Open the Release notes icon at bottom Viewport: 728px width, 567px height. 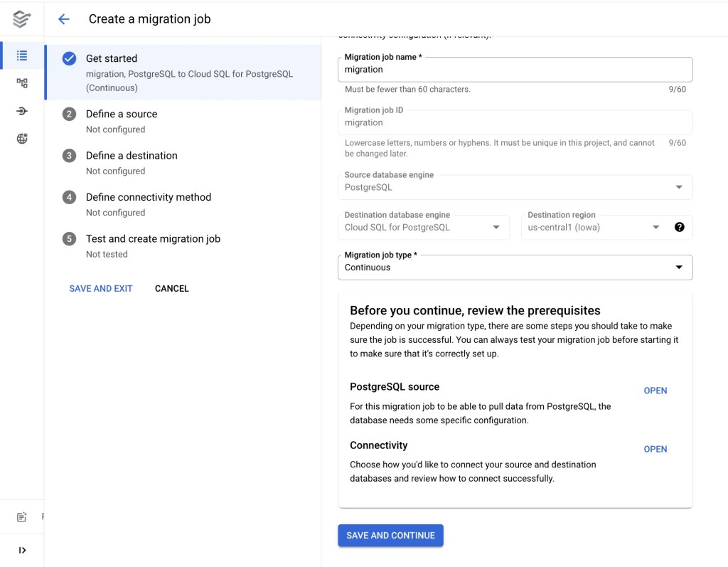click(x=21, y=519)
